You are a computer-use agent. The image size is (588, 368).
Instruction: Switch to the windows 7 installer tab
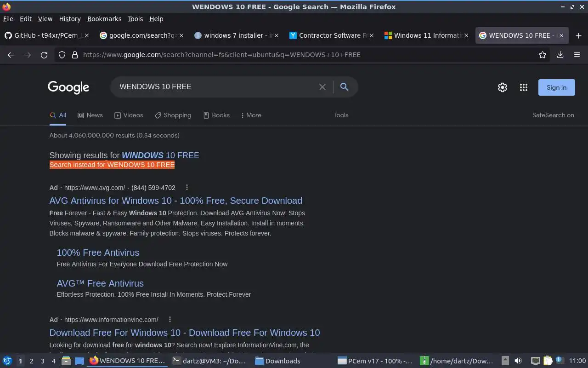coord(236,35)
